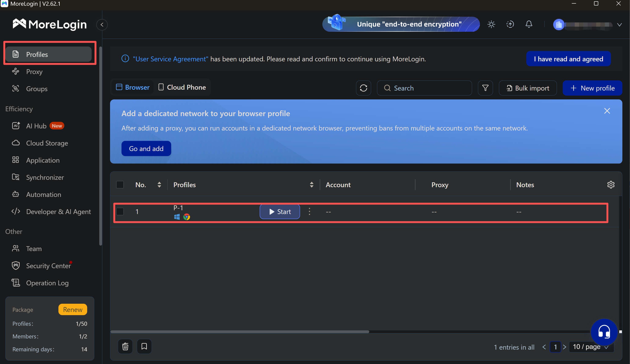Click the Renew package button

[73, 309]
